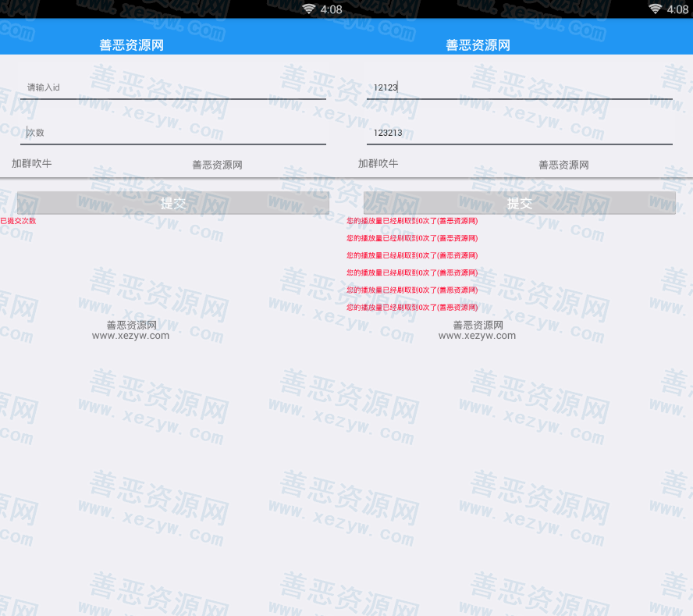Open the 加群吹牛 link on the left screen
This screenshot has height=616, width=693.
(x=31, y=164)
